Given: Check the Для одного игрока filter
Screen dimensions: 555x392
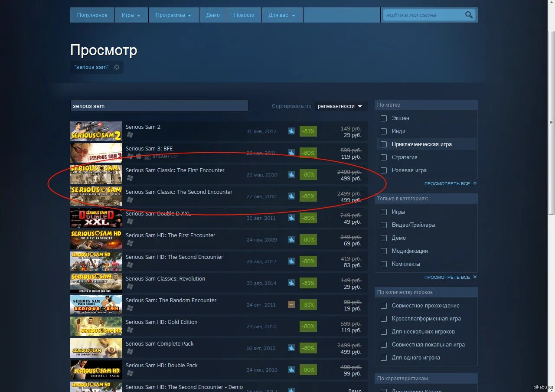Looking at the screenshot, I should tap(384, 357).
